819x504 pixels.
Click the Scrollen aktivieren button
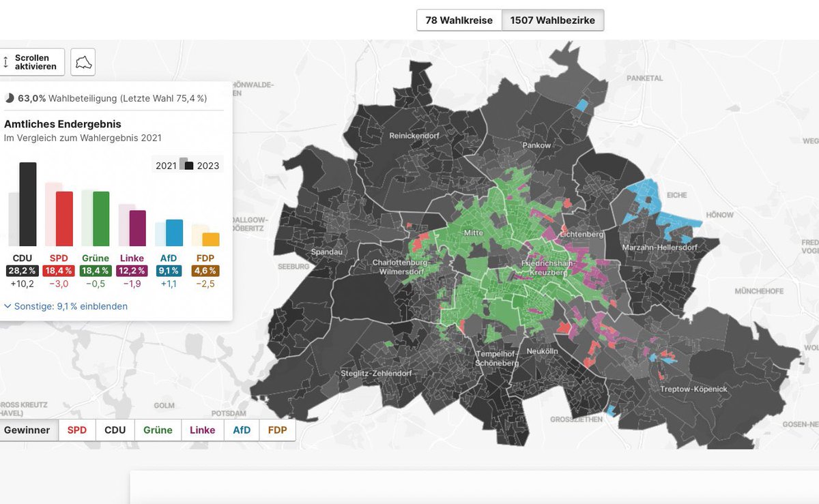click(33, 61)
